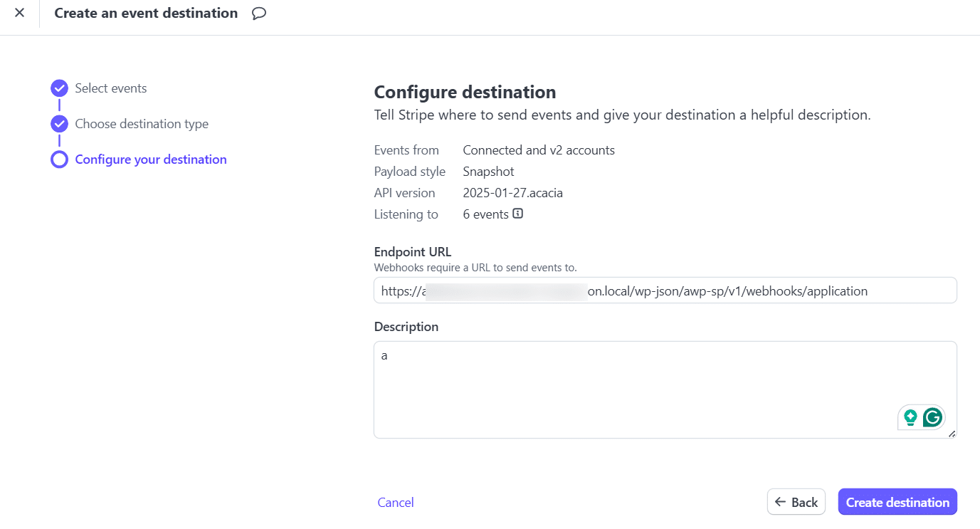Go Back to the previous step
Viewport: 980px width, 529px height.
click(x=796, y=502)
